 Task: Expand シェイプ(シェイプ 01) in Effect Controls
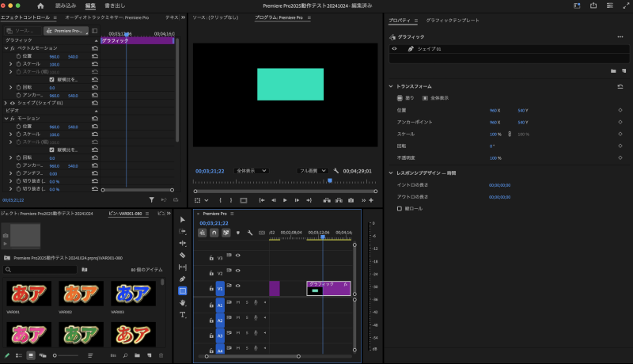point(6,103)
